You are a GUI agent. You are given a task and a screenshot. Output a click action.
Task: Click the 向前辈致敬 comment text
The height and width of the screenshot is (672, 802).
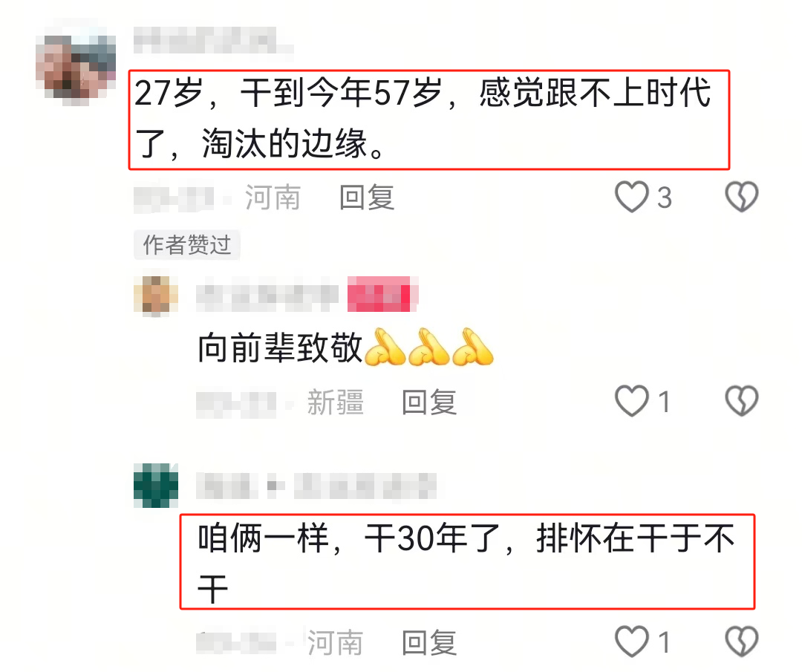pos(280,348)
